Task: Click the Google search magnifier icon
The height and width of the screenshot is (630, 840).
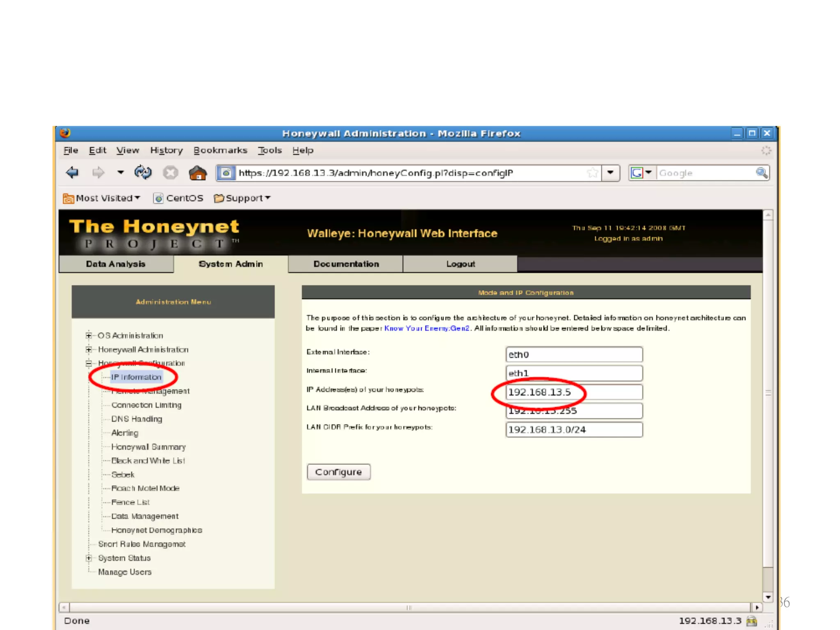Action: click(x=762, y=173)
